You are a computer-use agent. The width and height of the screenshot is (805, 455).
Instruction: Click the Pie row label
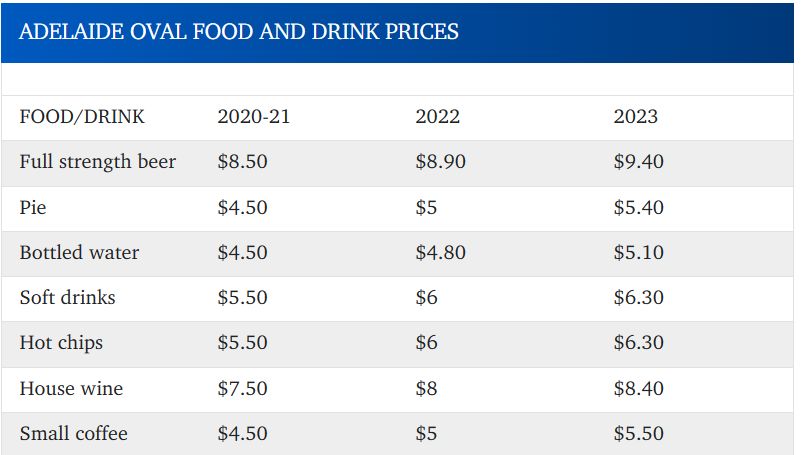(33, 208)
